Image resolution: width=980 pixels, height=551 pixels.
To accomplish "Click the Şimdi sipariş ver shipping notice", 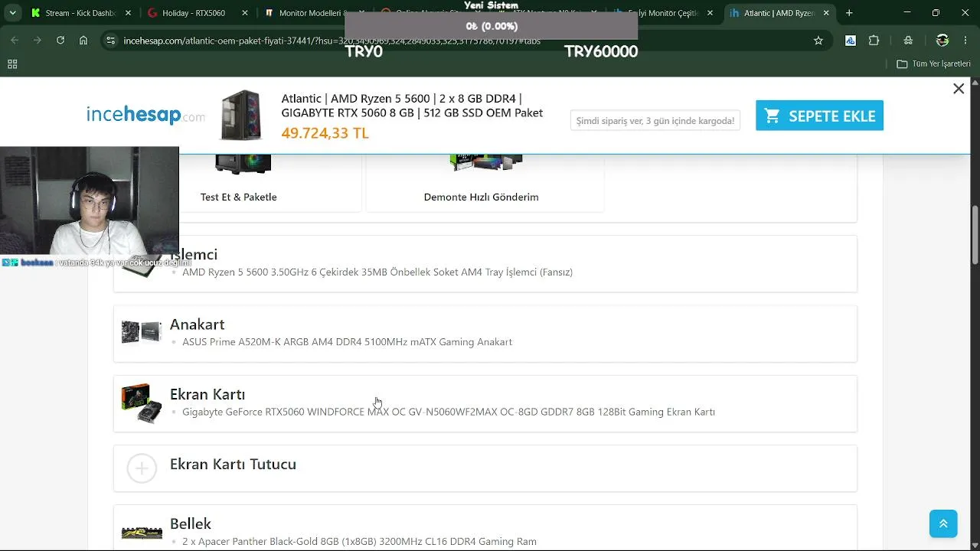I will (655, 120).
